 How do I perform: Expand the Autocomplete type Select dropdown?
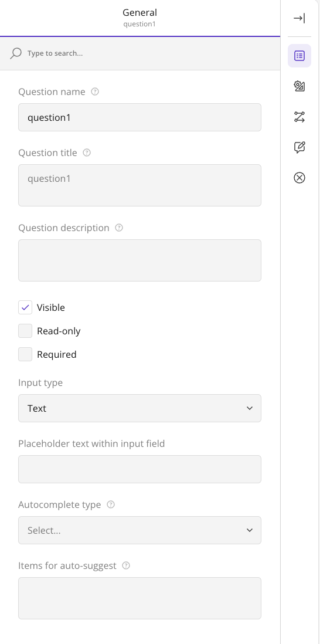(139, 530)
